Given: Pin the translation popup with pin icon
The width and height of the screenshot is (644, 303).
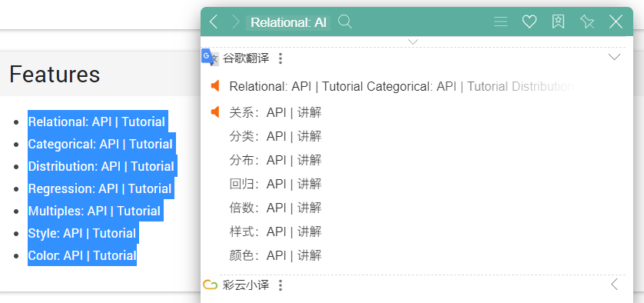Looking at the screenshot, I should point(587,22).
